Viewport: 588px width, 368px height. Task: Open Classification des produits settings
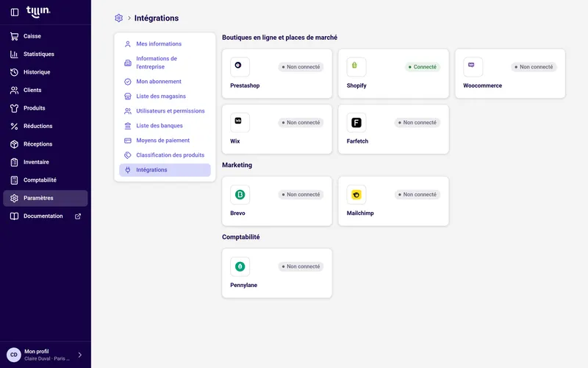click(x=165, y=155)
